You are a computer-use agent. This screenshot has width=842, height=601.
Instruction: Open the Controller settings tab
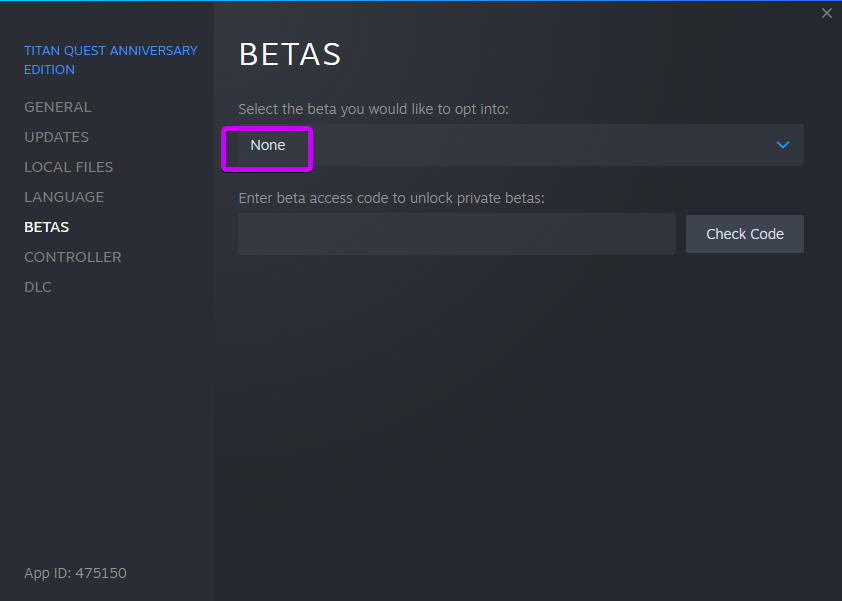tap(73, 257)
